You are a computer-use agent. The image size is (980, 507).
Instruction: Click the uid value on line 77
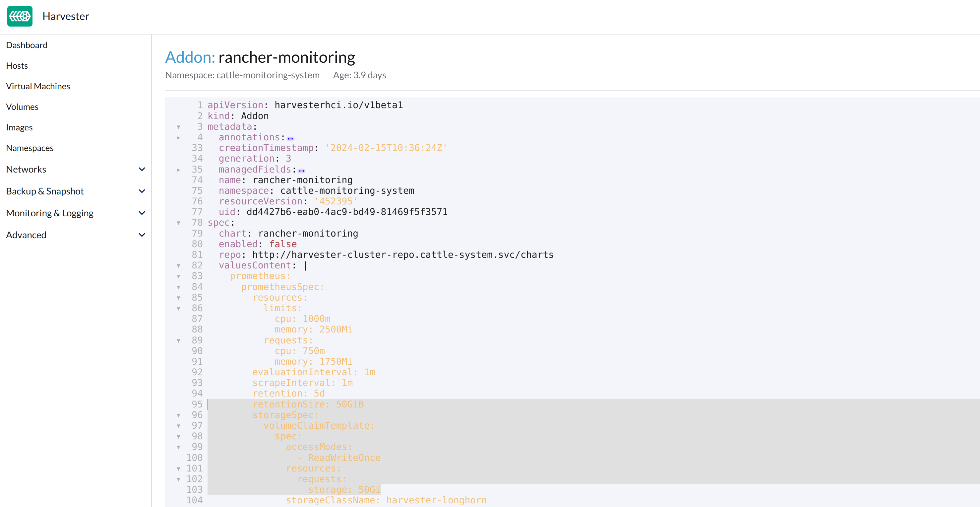click(x=347, y=212)
